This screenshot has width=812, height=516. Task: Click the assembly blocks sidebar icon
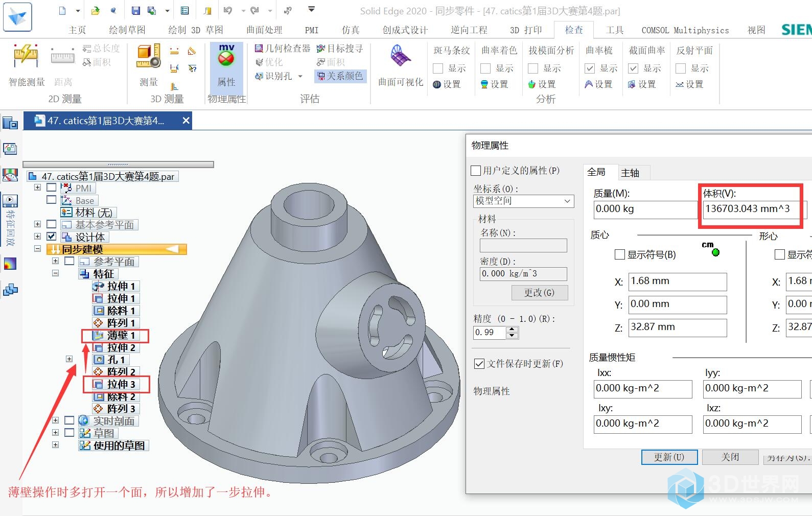(x=10, y=290)
